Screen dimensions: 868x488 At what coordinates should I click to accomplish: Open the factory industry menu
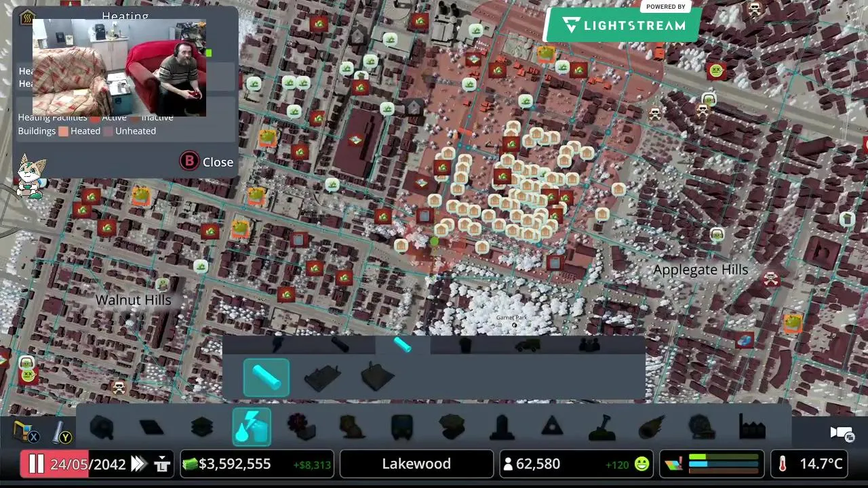(x=752, y=427)
